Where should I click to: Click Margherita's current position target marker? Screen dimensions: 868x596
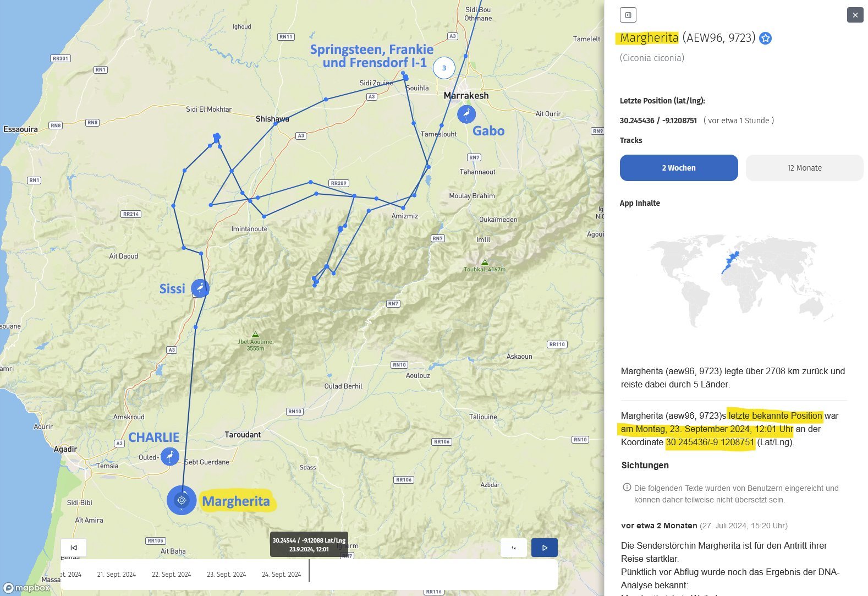click(x=182, y=500)
